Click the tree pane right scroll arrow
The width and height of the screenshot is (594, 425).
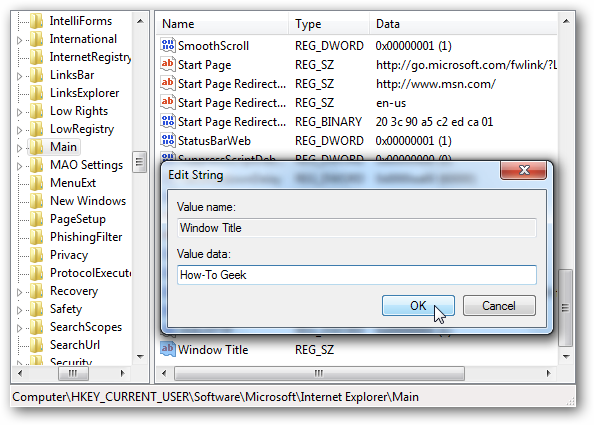pos(122,373)
